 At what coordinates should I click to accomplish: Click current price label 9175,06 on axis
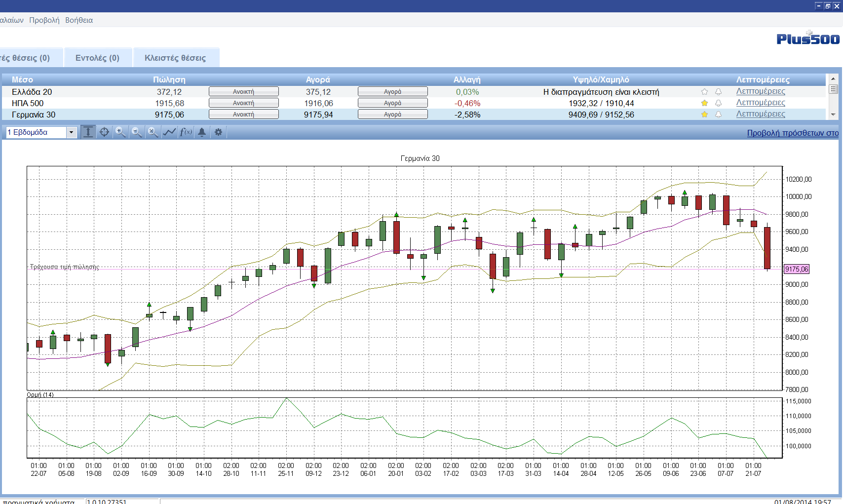coord(797,269)
